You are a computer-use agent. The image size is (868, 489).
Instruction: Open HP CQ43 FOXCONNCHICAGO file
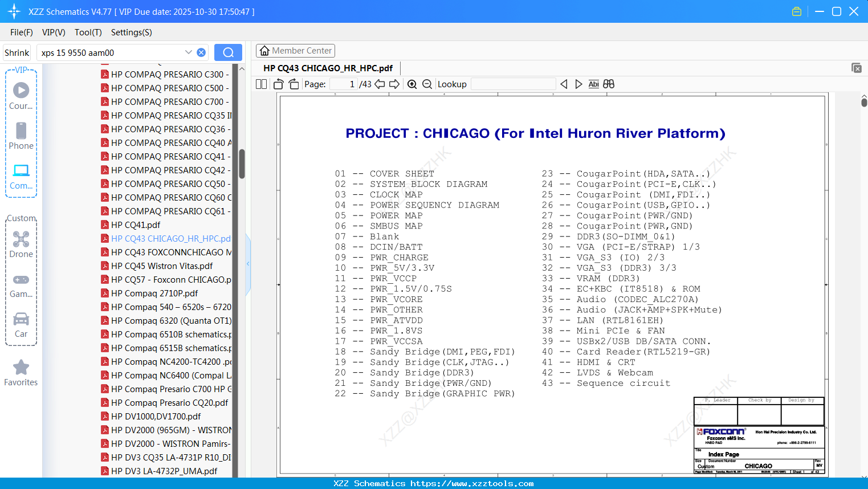[x=166, y=252]
